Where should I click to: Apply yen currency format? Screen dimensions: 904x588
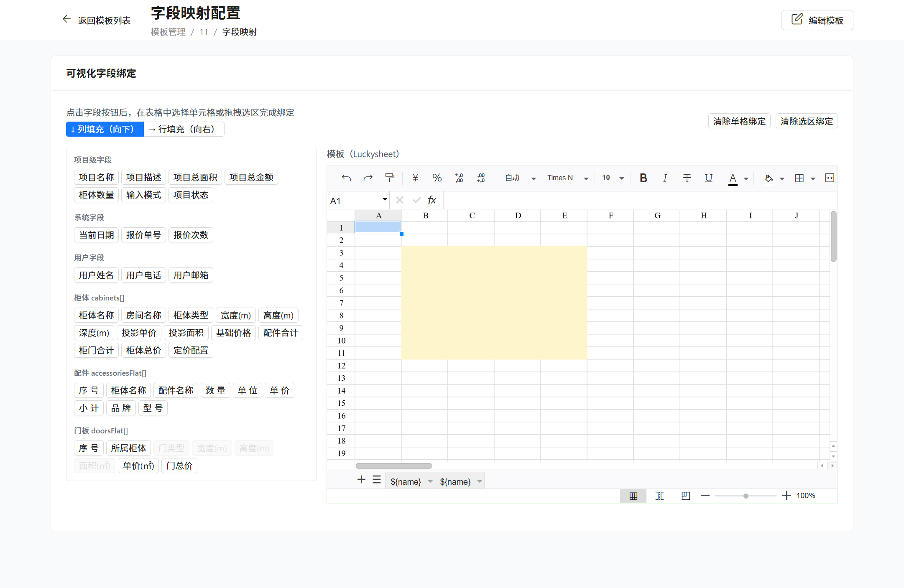tap(415, 178)
